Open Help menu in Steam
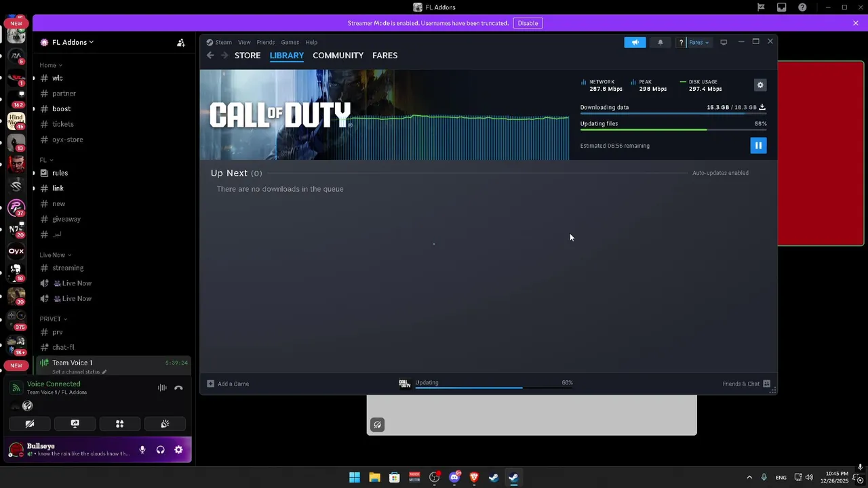The image size is (868, 488). (x=311, y=42)
